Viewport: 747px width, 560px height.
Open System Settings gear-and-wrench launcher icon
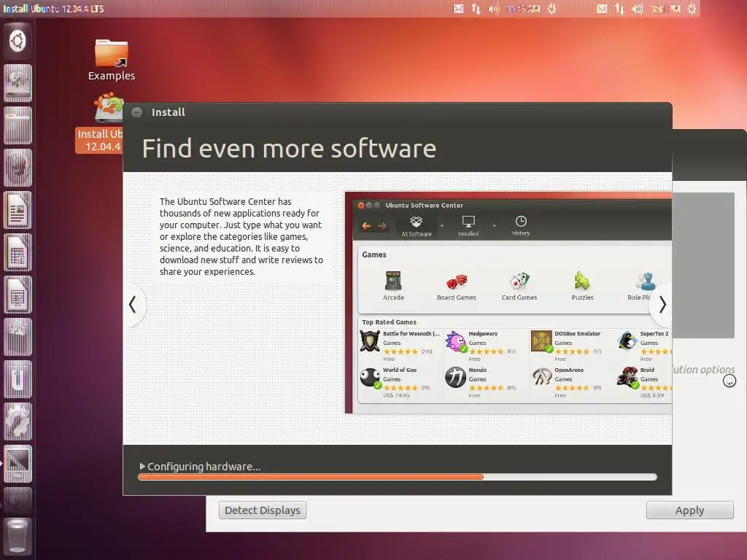(18, 421)
